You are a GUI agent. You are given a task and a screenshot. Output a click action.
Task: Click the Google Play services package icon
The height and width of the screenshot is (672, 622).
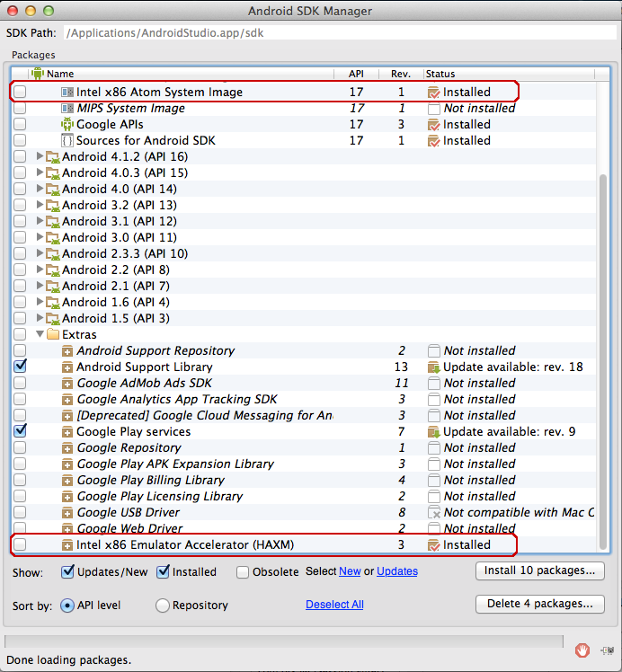pyautogui.click(x=67, y=432)
